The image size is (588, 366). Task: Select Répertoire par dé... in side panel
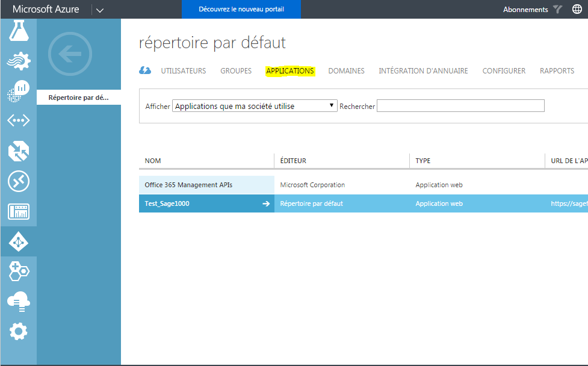(x=79, y=98)
